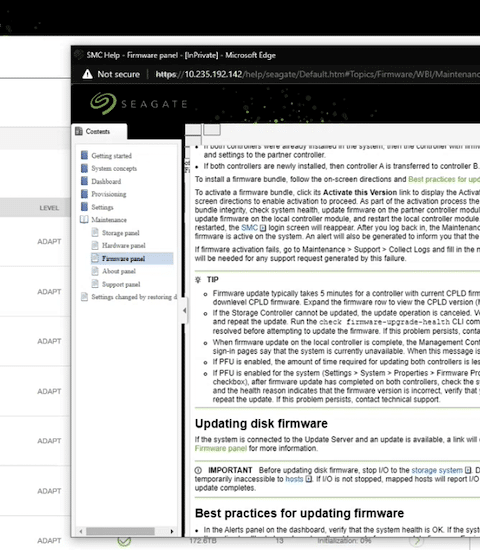Click the open Maintenance book icon
This screenshot has width=480, height=550.
click(84, 220)
